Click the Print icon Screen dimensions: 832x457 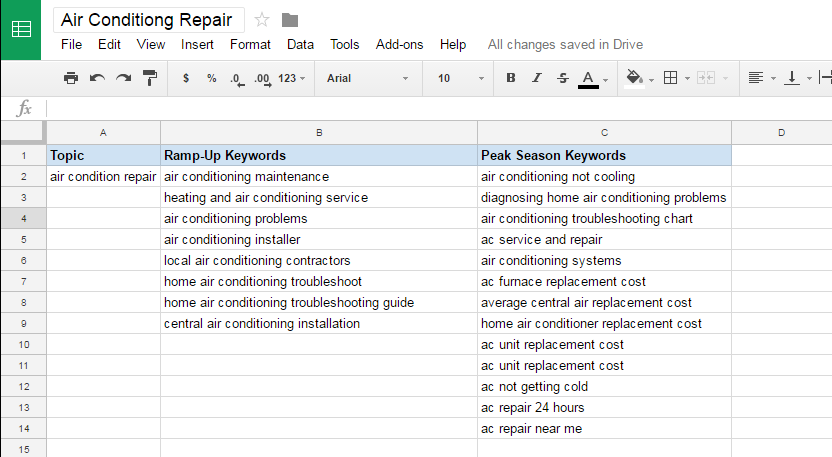71,78
